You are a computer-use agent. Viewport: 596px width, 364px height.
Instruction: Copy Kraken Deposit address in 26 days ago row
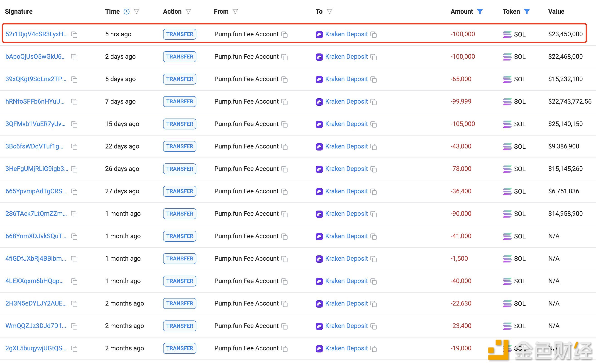click(x=374, y=169)
